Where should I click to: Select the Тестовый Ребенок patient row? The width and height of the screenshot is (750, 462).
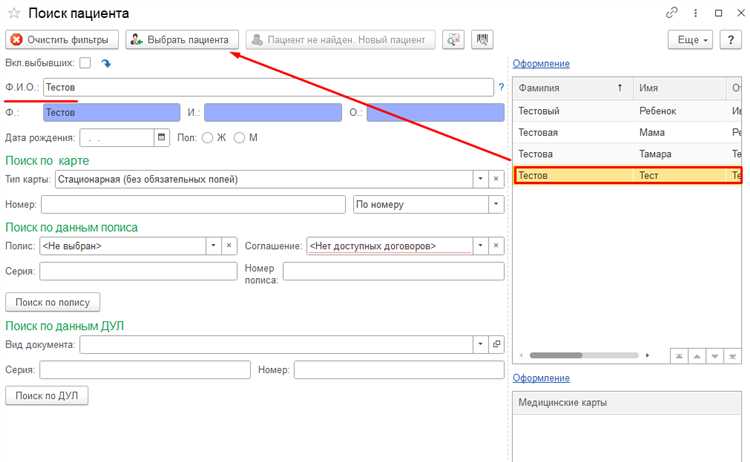coord(627,111)
